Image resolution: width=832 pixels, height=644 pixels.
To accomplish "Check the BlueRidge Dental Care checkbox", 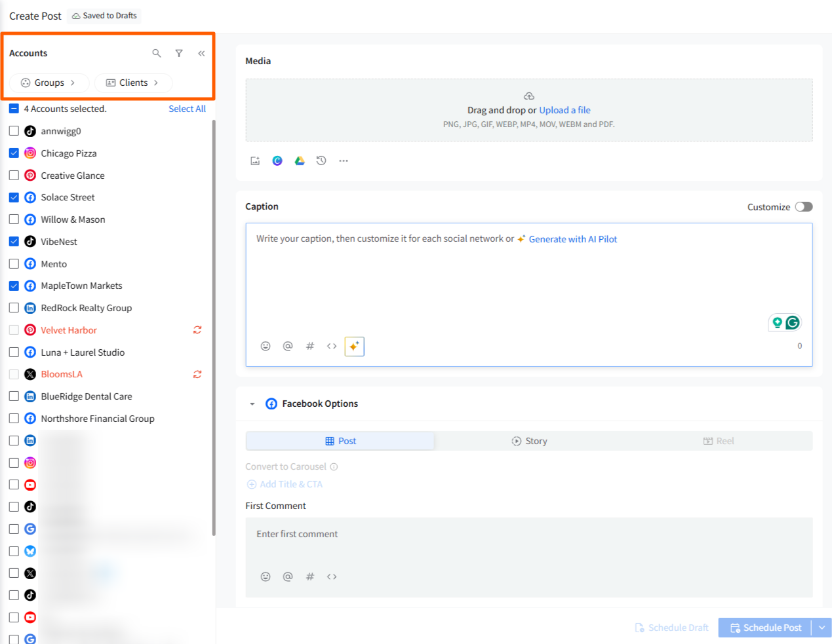I will (x=14, y=396).
